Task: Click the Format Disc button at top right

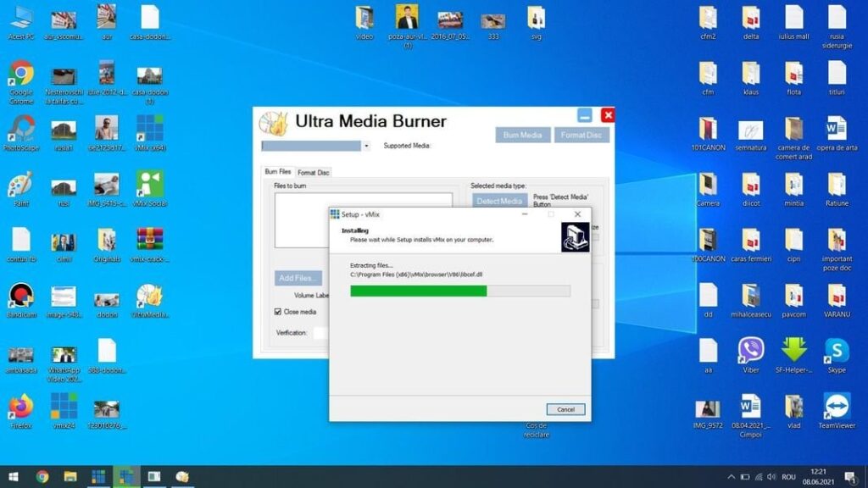Action: tap(581, 135)
